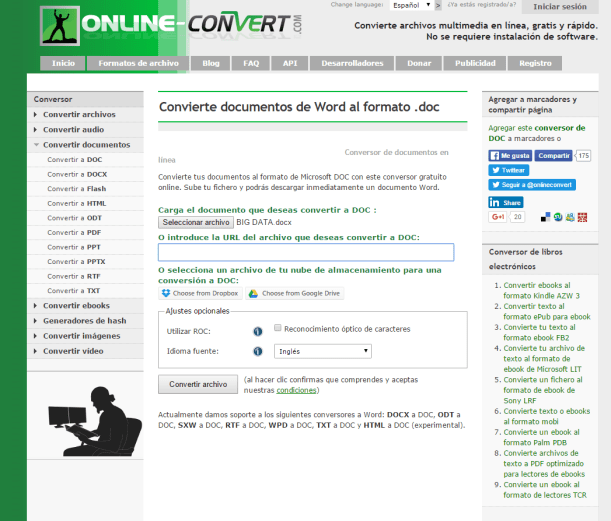
Task: Open Convertir ebooks al formato Kindle AZW 3
Action: (x=541, y=290)
